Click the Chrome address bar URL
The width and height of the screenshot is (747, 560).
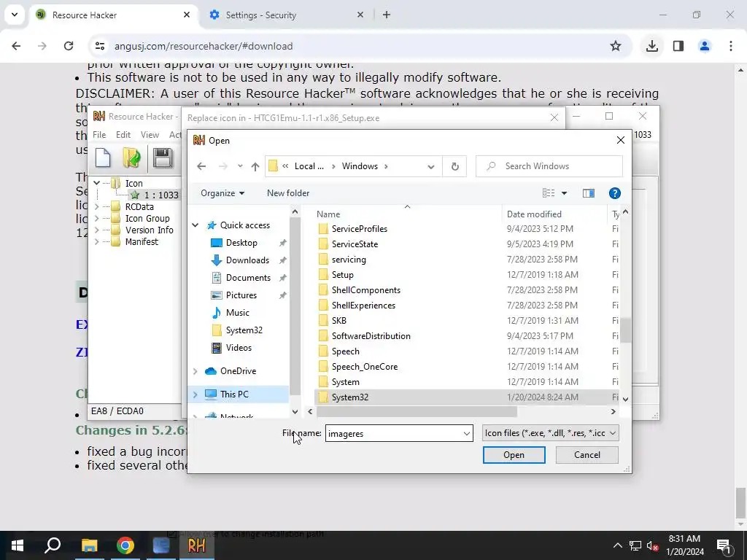[x=204, y=46]
